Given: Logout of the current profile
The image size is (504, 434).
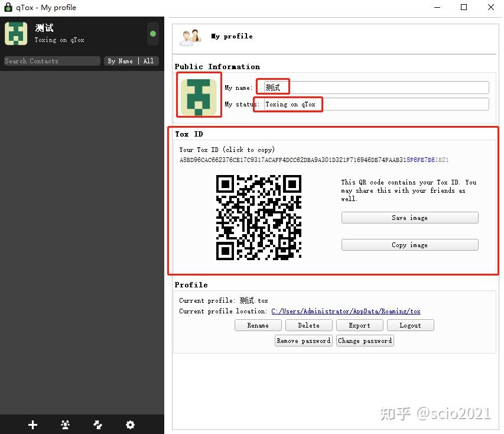Looking at the screenshot, I should coord(410,325).
